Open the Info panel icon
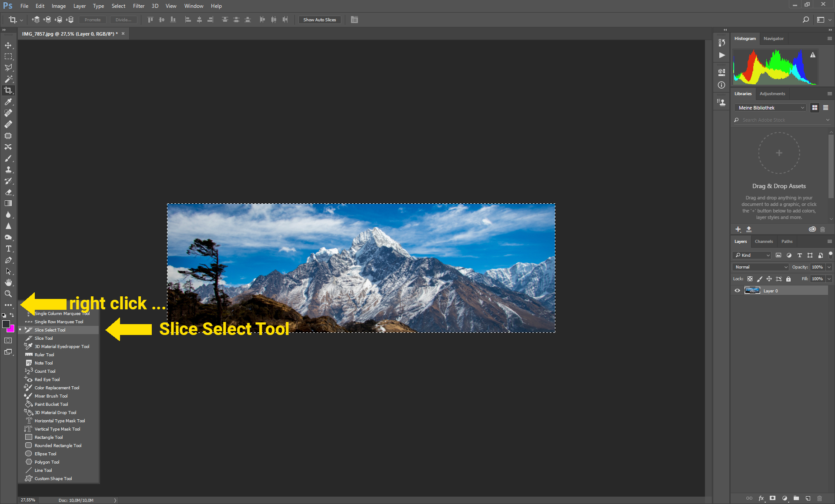835x504 pixels. pyautogui.click(x=721, y=85)
